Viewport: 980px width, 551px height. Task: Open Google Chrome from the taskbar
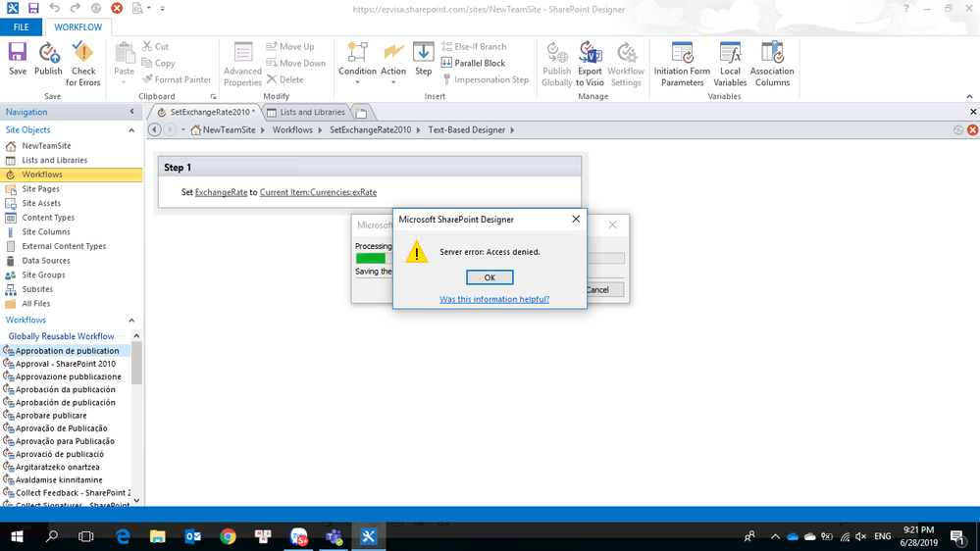point(229,536)
